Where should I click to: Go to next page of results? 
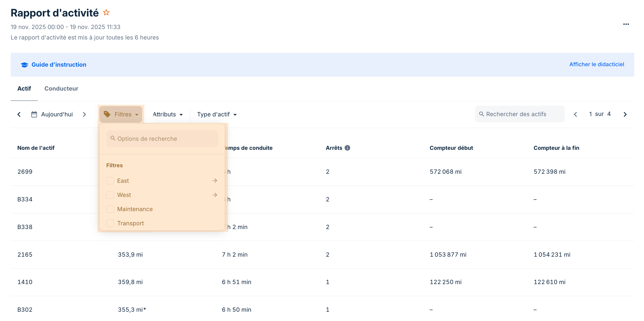625,115
